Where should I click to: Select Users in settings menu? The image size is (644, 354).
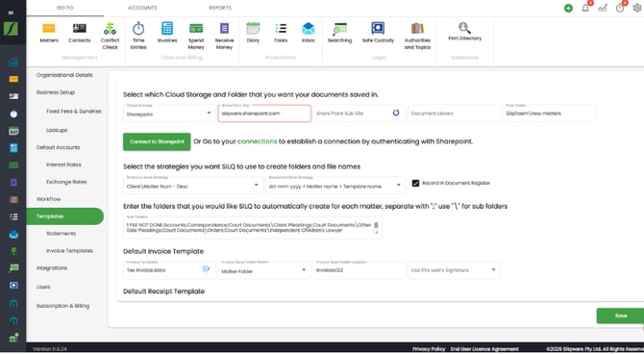coord(43,287)
